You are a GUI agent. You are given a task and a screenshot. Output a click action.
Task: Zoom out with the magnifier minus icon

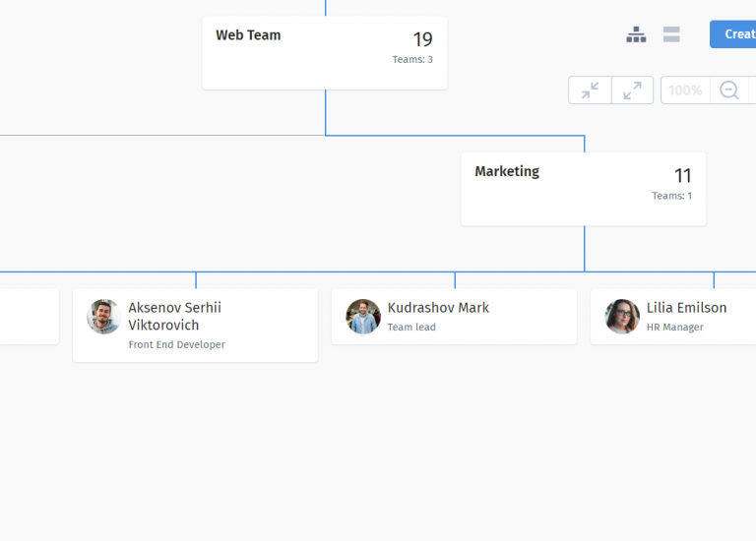tap(729, 90)
